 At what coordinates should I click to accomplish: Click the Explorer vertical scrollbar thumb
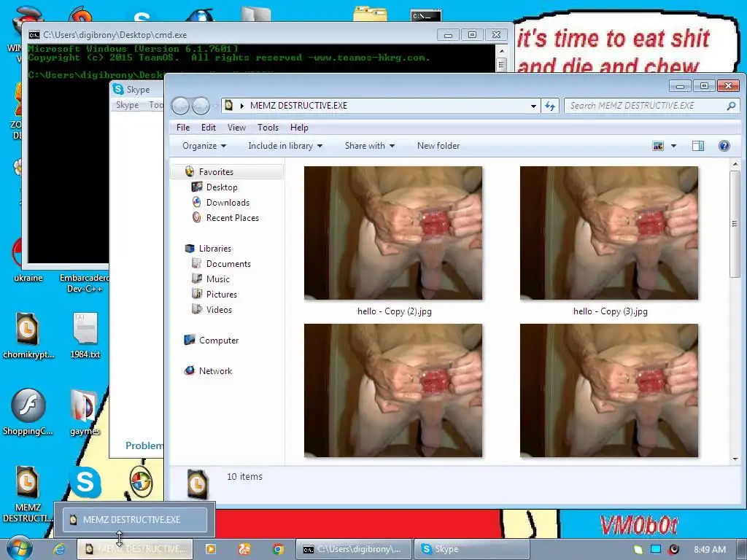[x=735, y=224]
